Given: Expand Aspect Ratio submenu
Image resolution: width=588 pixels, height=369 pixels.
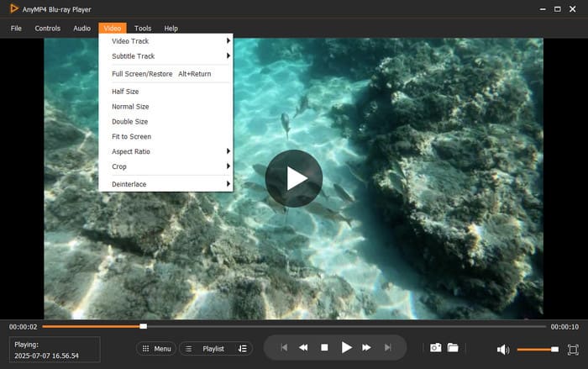Looking at the screenshot, I should [x=165, y=151].
